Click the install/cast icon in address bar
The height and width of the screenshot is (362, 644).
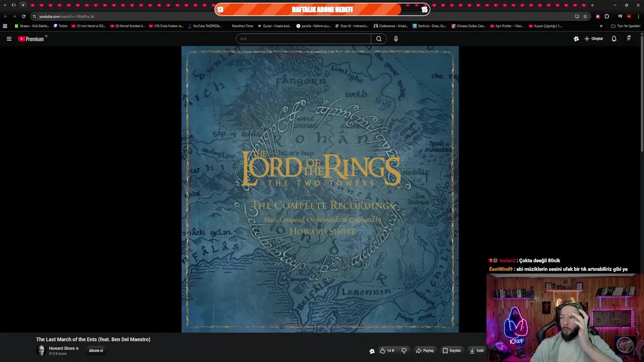(x=577, y=16)
